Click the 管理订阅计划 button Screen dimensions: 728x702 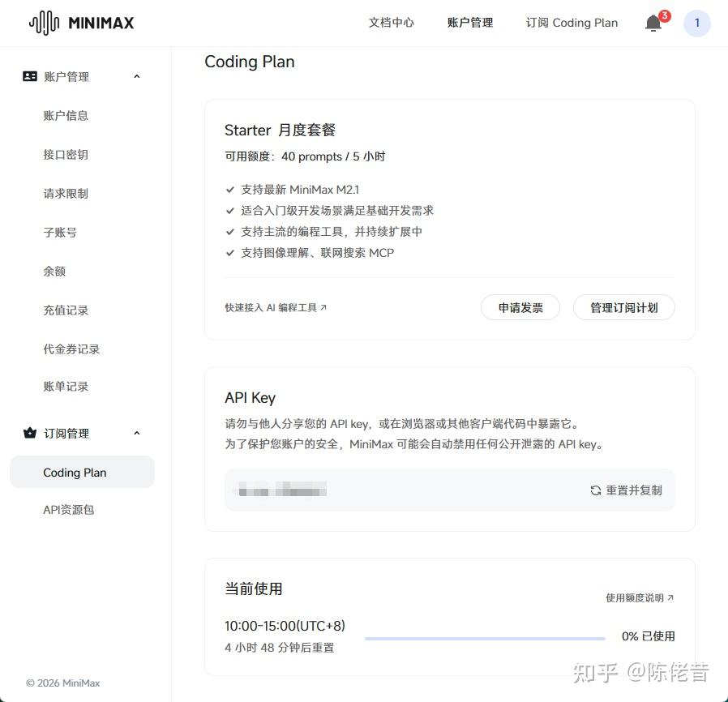pos(623,307)
